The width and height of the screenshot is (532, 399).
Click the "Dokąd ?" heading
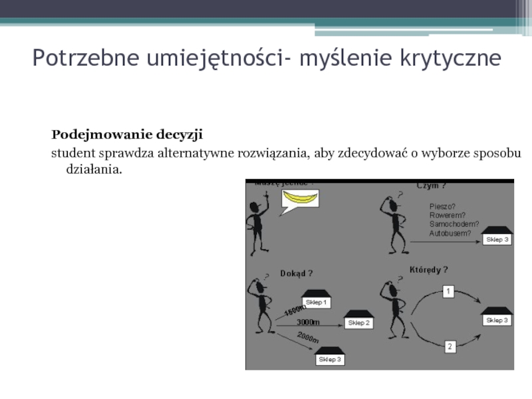coord(296,273)
